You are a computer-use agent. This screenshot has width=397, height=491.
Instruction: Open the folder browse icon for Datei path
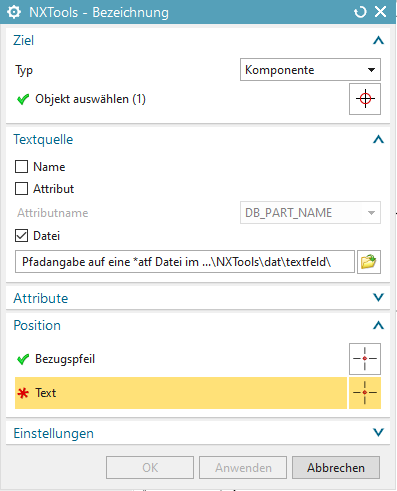coord(369,262)
